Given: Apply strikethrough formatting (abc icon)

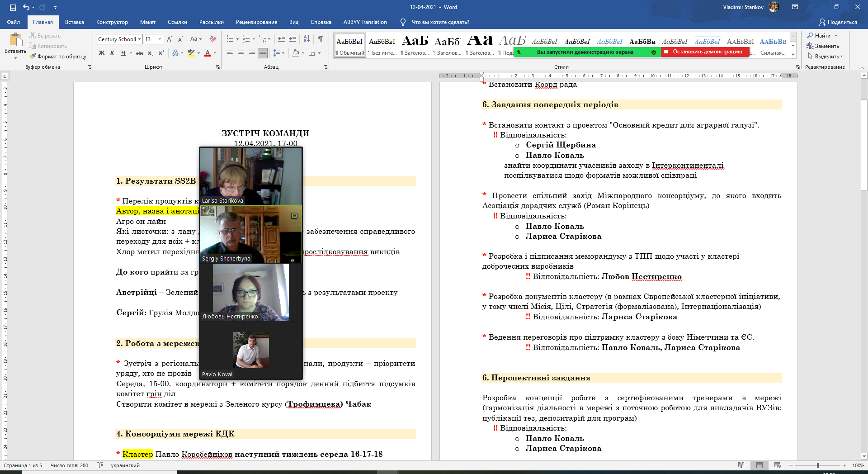Looking at the screenshot, I should coord(140,53).
